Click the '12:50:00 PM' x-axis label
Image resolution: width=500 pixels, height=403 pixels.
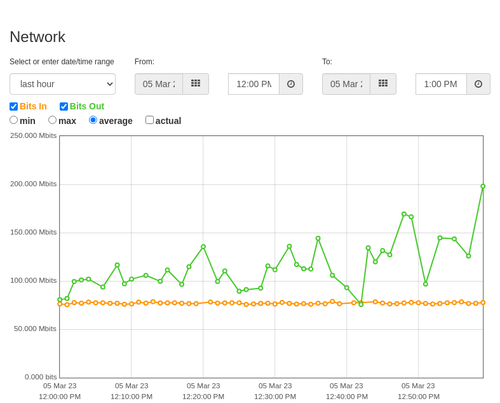click(x=418, y=397)
